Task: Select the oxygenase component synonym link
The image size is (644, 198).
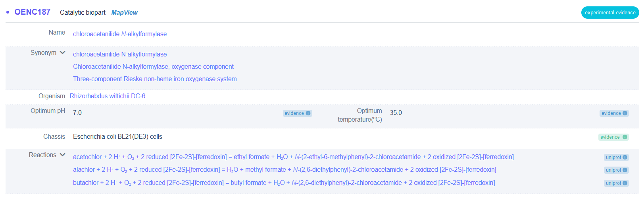Action: pos(153,66)
